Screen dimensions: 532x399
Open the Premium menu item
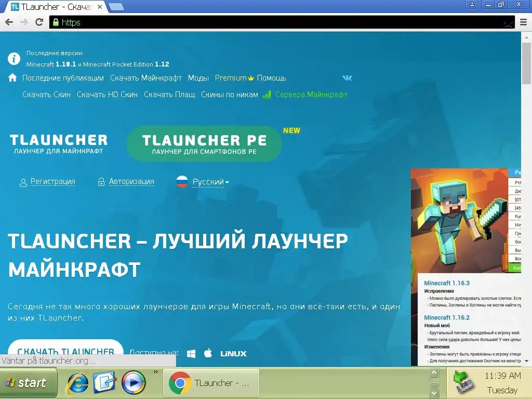pyautogui.click(x=234, y=78)
